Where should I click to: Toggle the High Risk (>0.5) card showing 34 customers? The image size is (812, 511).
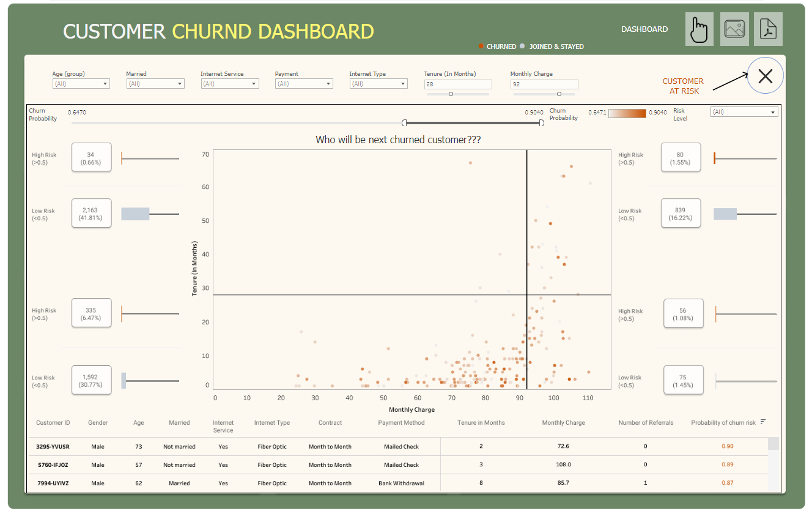[x=91, y=157]
